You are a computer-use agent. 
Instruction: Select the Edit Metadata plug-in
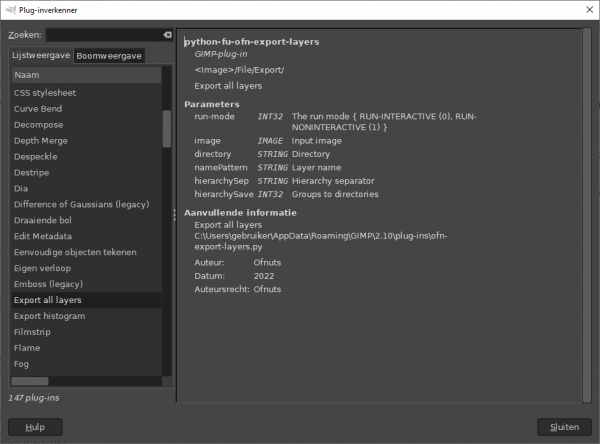pyautogui.click(x=86, y=237)
